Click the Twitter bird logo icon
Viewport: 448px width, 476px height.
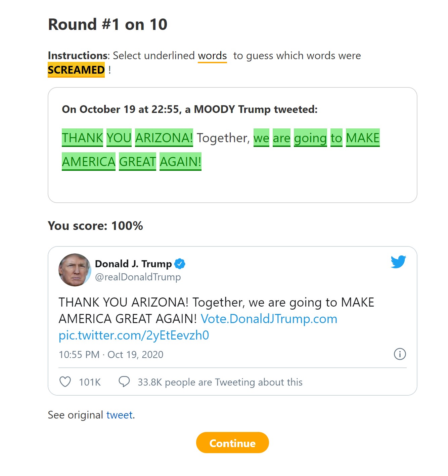pos(398,262)
